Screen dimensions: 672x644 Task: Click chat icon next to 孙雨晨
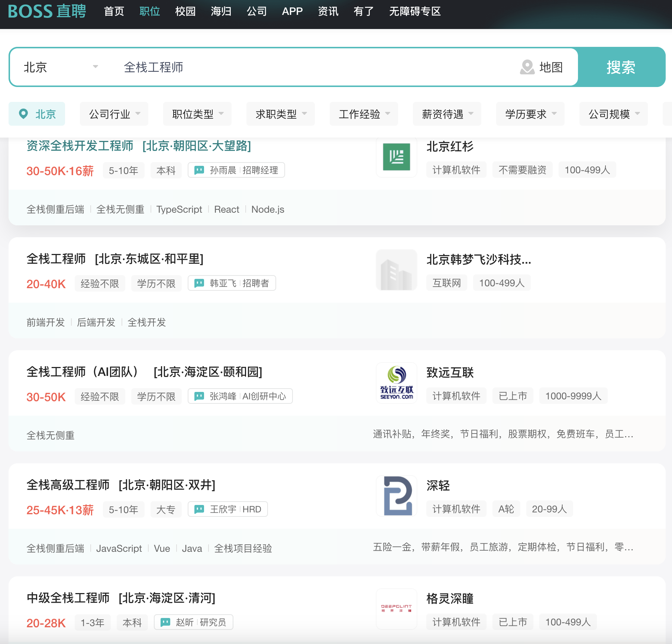pyautogui.click(x=199, y=170)
